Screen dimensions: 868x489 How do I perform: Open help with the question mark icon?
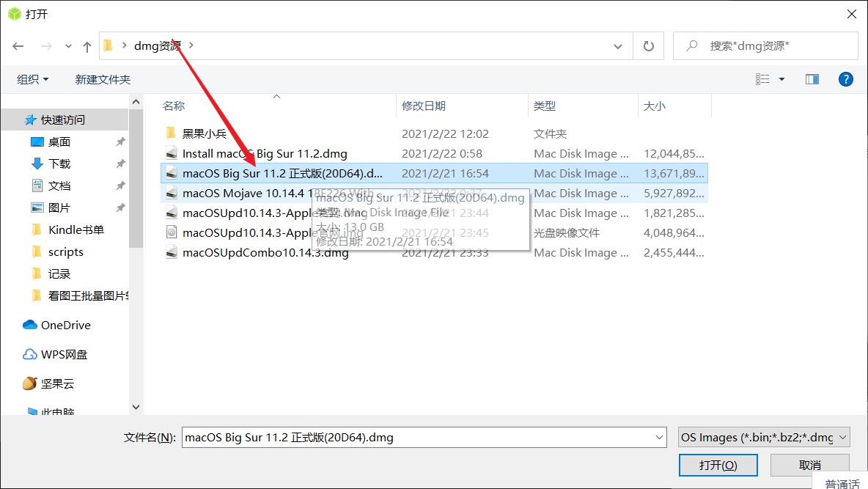tap(845, 79)
